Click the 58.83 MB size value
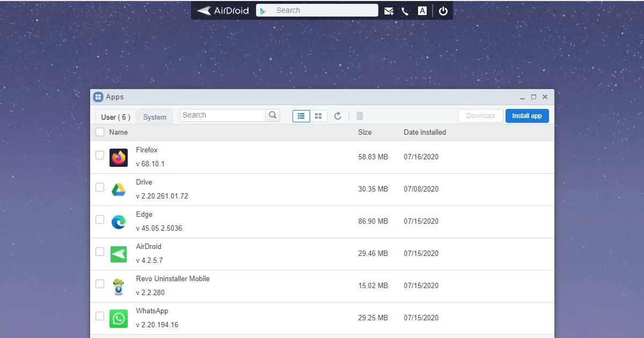644x338 pixels. (x=373, y=157)
